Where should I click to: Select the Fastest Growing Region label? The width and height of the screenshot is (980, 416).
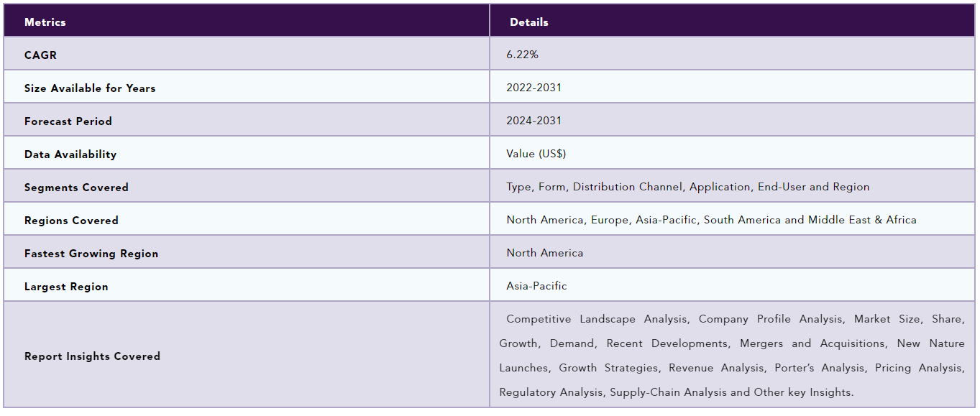(91, 254)
